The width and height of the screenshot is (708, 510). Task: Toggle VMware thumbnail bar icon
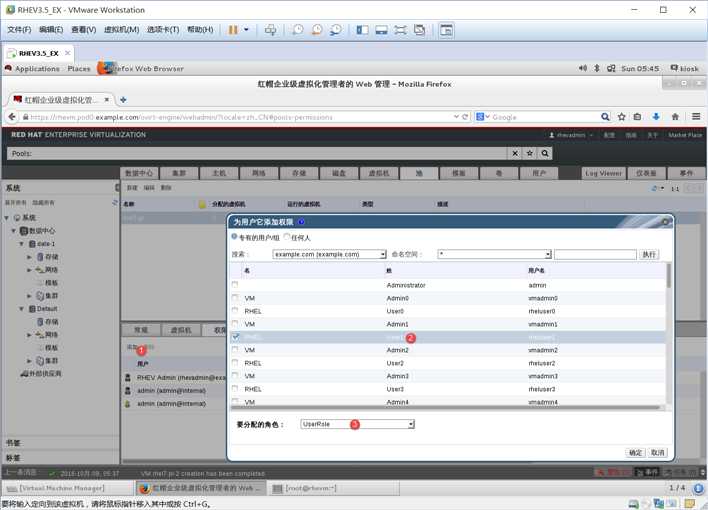coord(382,30)
